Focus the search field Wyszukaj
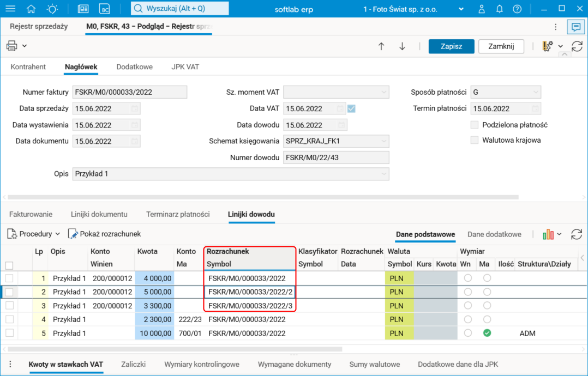Image resolution: width=588 pixels, height=376 pixels. click(179, 9)
